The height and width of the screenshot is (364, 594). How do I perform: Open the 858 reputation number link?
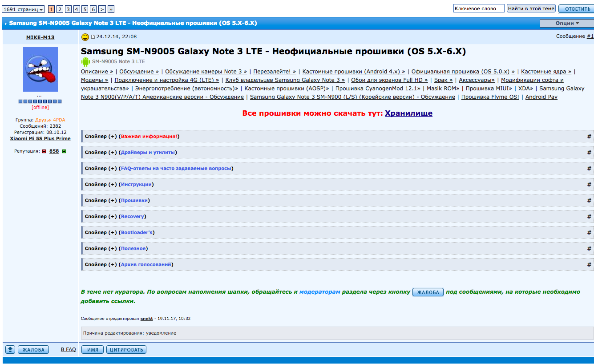pos(54,151)
